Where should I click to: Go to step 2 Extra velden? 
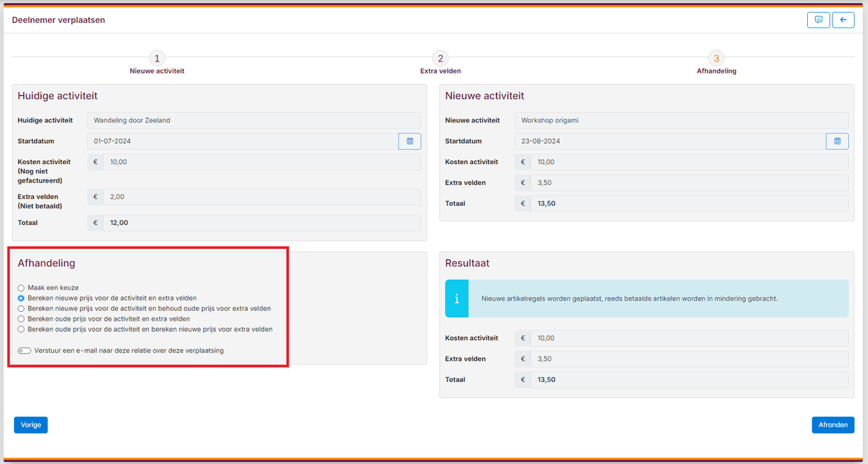pos(440,59)
